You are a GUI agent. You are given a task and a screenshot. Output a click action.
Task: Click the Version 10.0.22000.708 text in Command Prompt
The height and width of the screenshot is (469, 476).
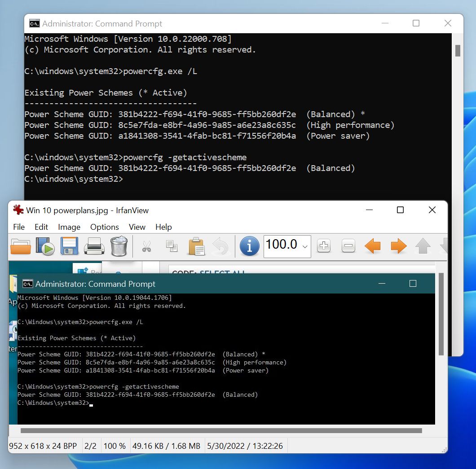coord(172,39)
